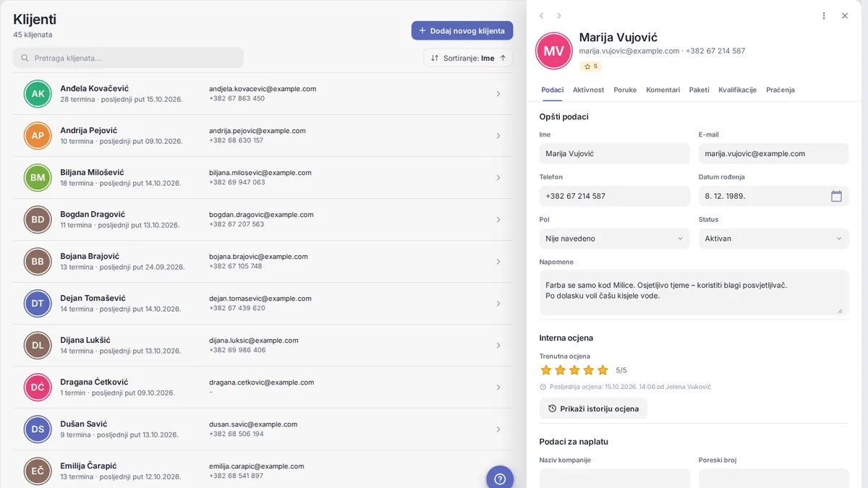Click the search magnifier icon
The height and width of the screenshot is (488, 868).
pyautogui.click(x=25, y=58)
